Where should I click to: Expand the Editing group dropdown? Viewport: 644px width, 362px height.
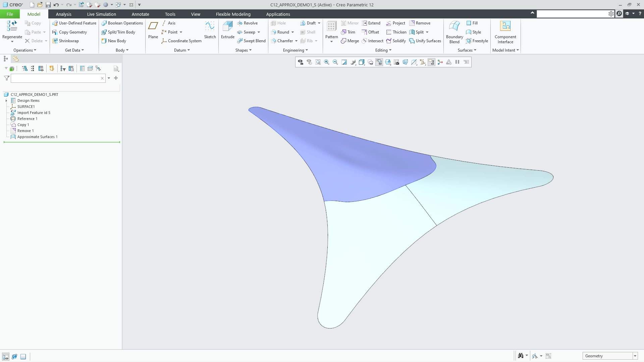pyautogui.click(x=383, y=50)
